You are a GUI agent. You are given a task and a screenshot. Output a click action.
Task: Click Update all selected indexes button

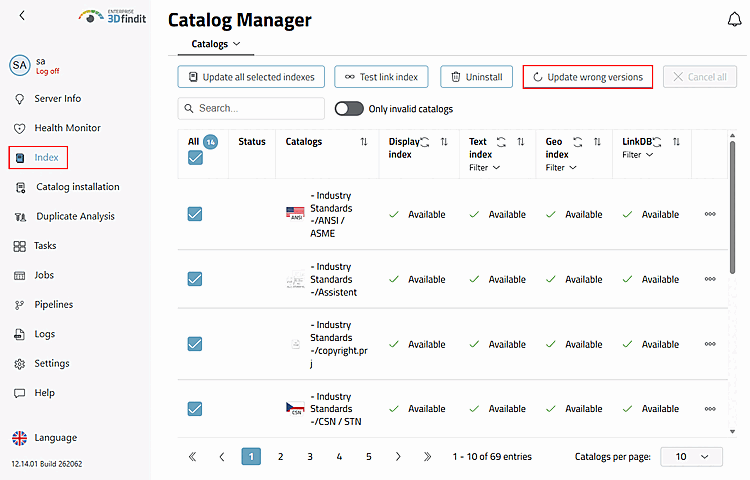tap(251, 77)
